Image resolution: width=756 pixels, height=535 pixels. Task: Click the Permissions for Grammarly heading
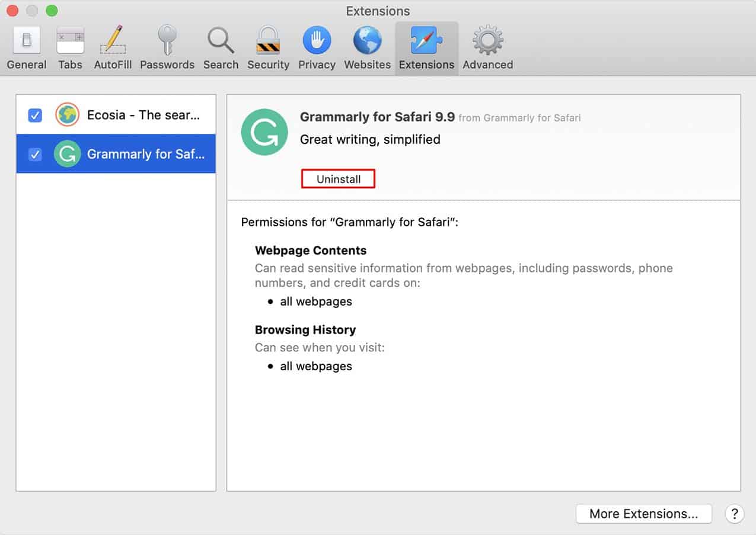point(350,222)
